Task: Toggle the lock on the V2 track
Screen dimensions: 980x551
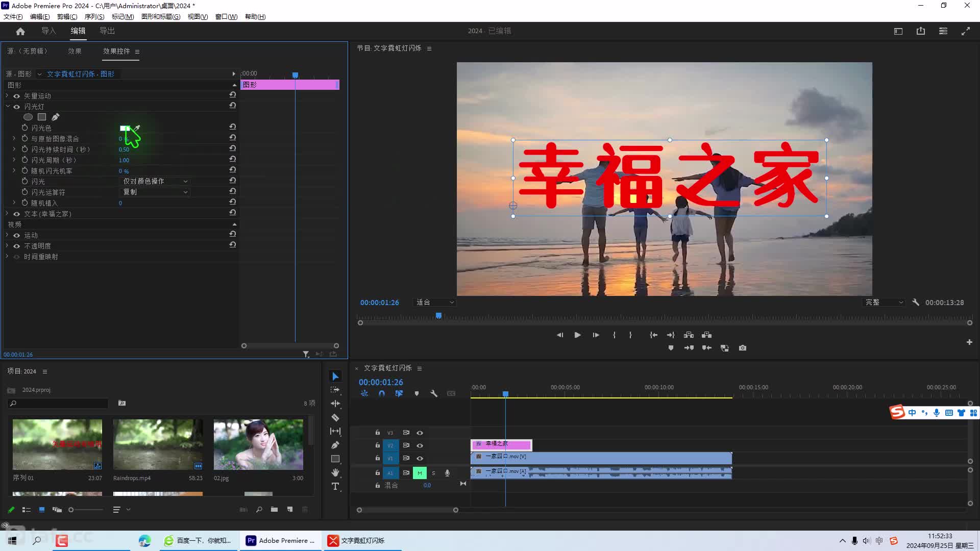Action: click(x=378, y=445)
